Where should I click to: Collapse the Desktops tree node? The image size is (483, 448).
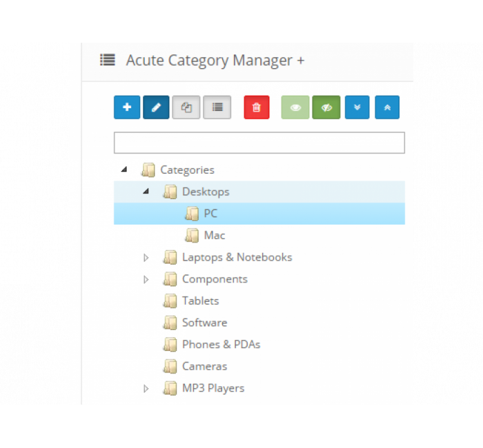point(146,192)
